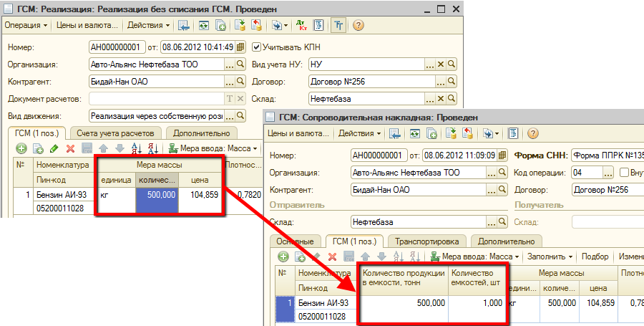Open help in the Реализация toolbar
The width and height of the screenshot is (644, 326).
[x=358, y=25]
